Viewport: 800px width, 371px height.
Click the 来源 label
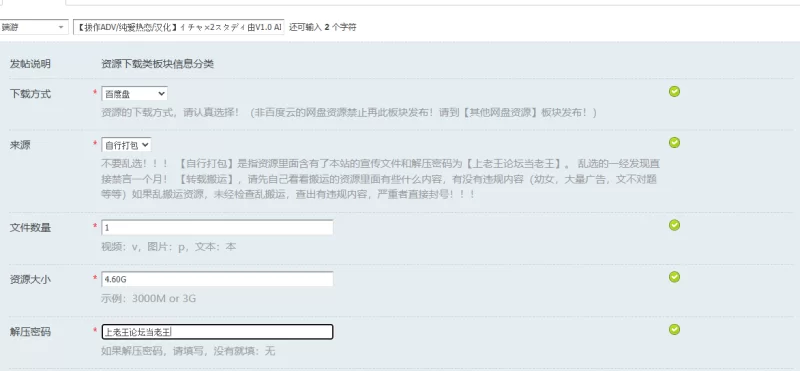point(20,145)
